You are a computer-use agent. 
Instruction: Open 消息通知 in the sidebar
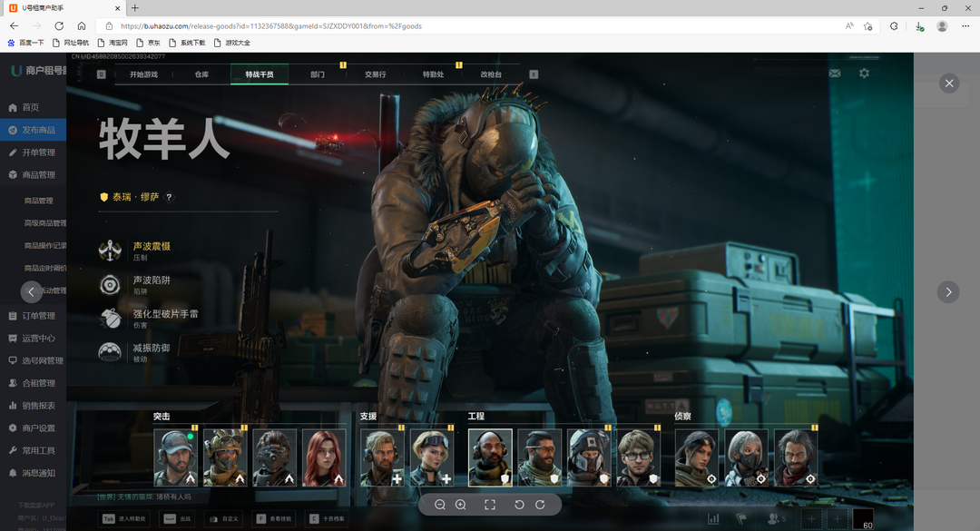(x=34, y=474)
